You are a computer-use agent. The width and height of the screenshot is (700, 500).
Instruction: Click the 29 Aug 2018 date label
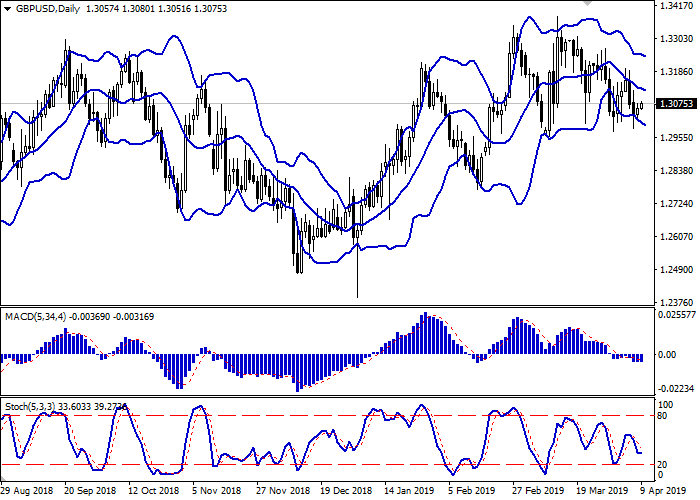tap(27, 492)
